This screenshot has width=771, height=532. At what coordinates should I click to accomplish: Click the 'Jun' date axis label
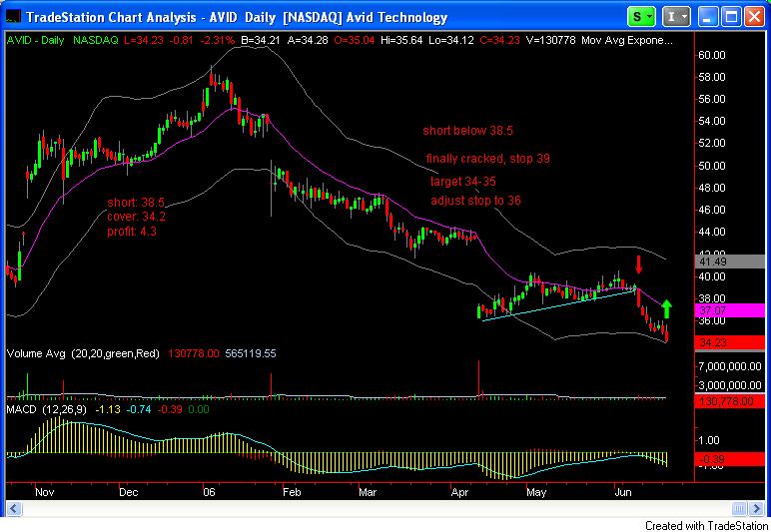[623, 492]
